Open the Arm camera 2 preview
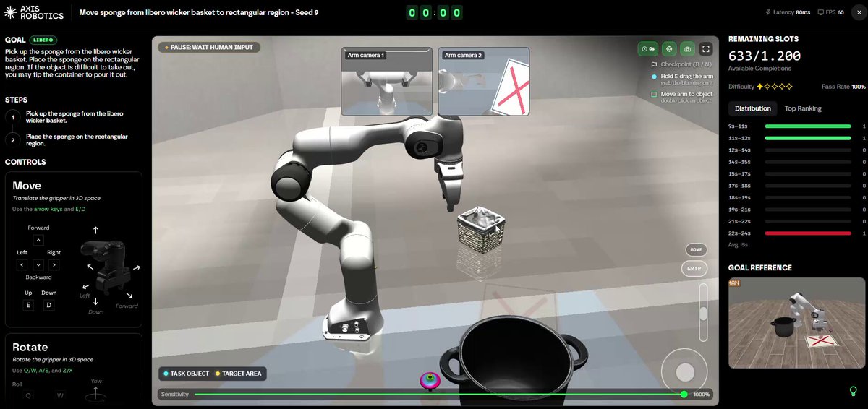 click(484, 82)
